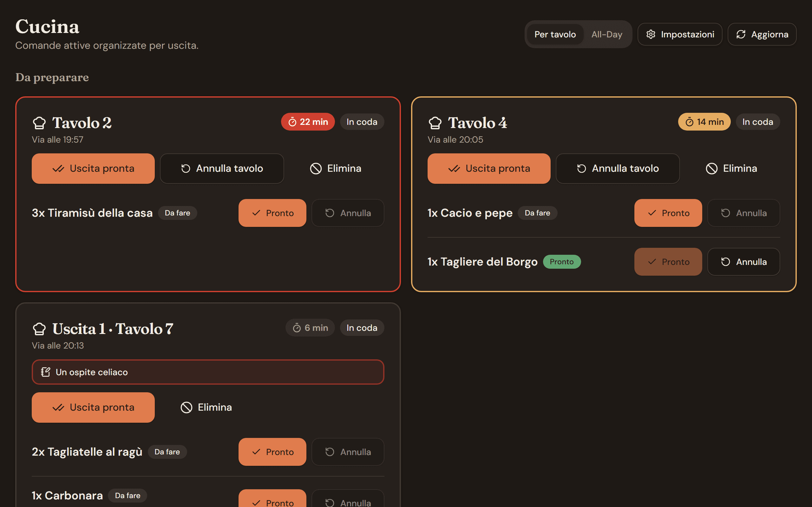Click the chef hat icon beside Tavolo 4
812x507 pixels.
(x=435, y=123)
